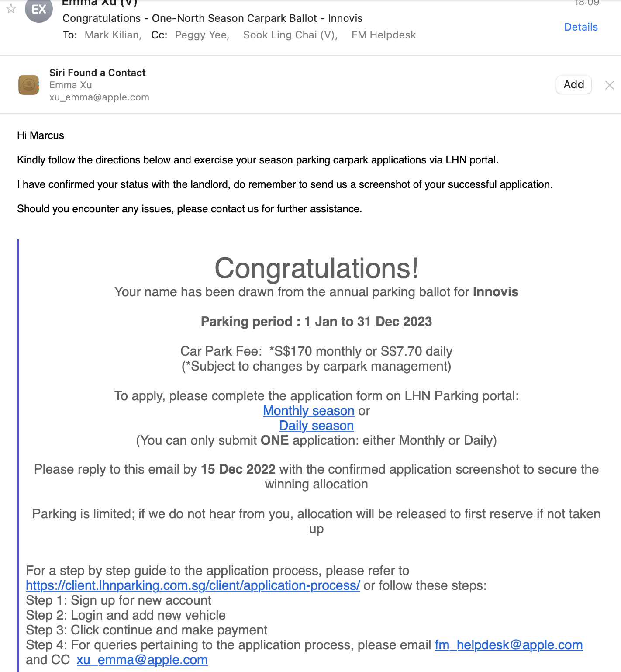The height and width of the screenshot is (672, 621).
Task: Click the fm_helpdesk@apple.com email link
Action: 508,645
